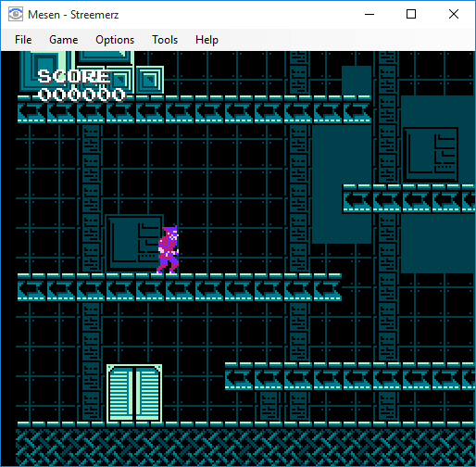Click the Mesen eye icon in title bar

click(x=16, y=14)
